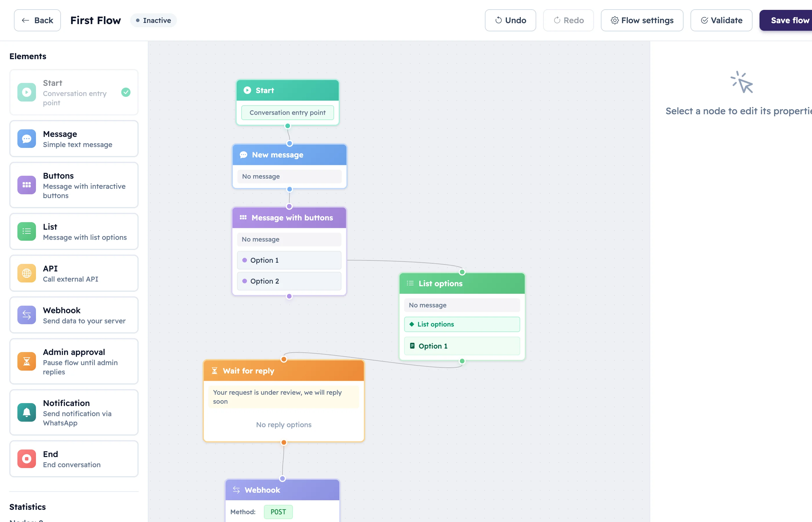Click the Inactive status badge
The width and height of the screenshot is (812, 522).
point(153,20)
